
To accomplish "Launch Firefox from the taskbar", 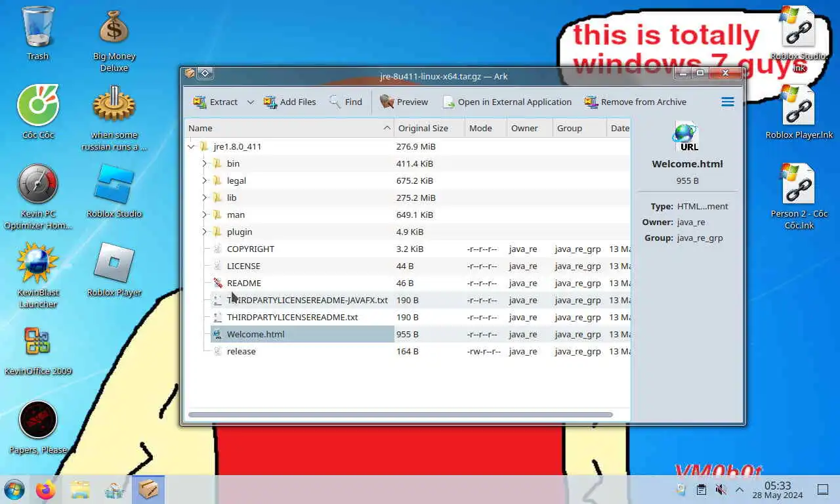I will tap(46, 490).
